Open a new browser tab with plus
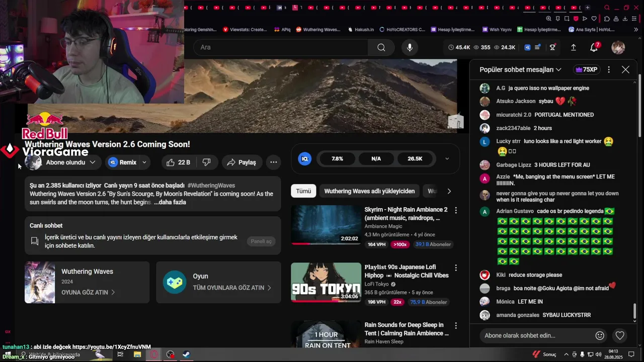This screenshot has width=644, height=362. click(587, 8)
